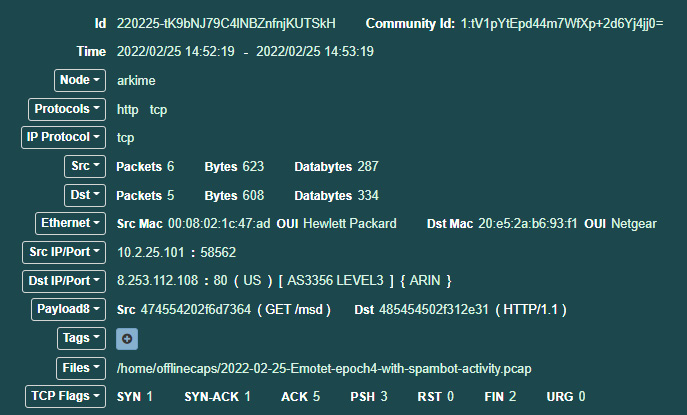
Task: Open the Src IP/Port dropdown
Action: (64, 252)
